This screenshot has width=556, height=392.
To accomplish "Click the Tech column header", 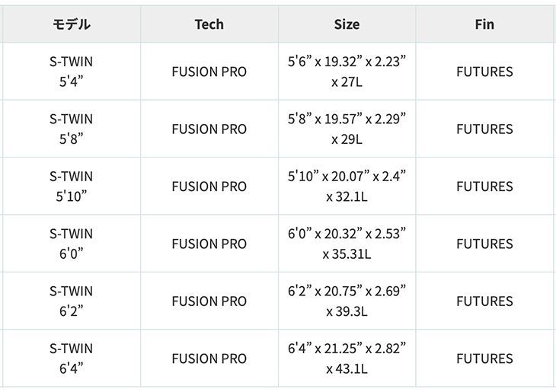I will 209,24.
